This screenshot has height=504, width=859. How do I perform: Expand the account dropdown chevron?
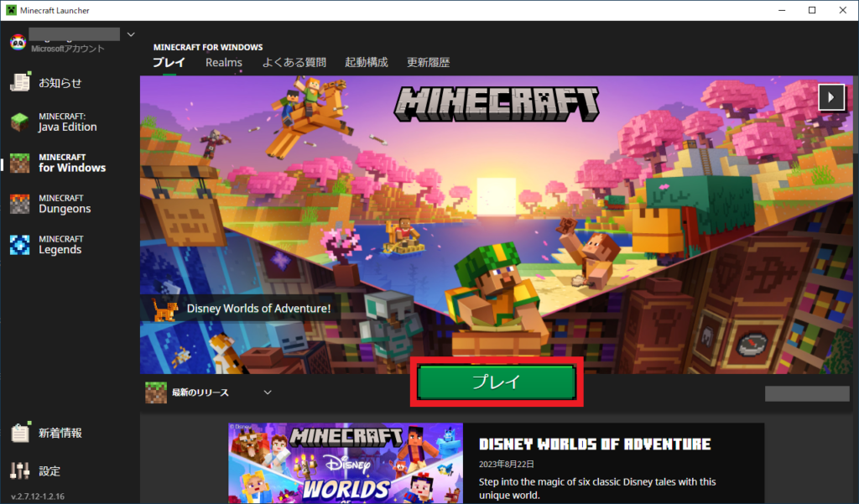(x=131, y=34)
